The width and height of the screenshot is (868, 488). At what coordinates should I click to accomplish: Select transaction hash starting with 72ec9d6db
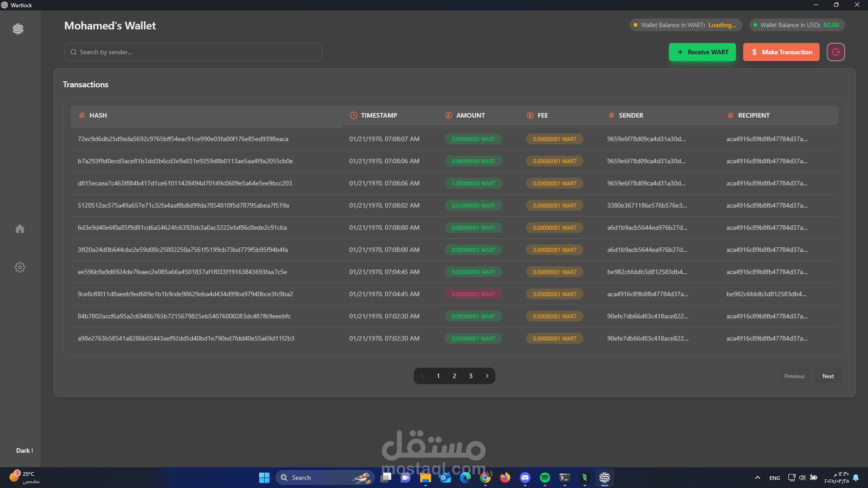point(183,139)
